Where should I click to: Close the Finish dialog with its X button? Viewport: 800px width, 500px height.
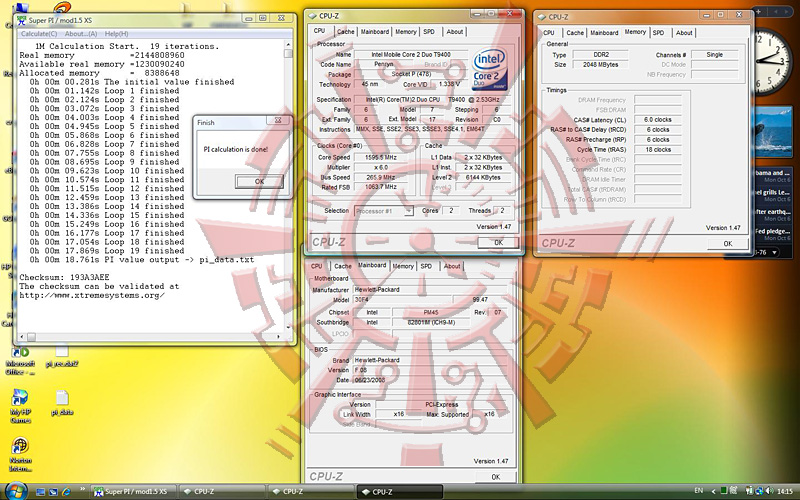point(278,120)
